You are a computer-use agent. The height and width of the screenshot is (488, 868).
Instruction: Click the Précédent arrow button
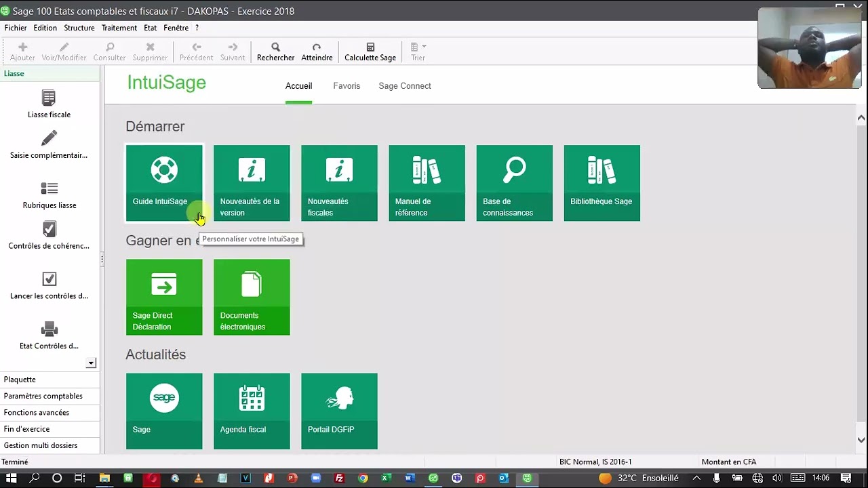pos(196,52)
